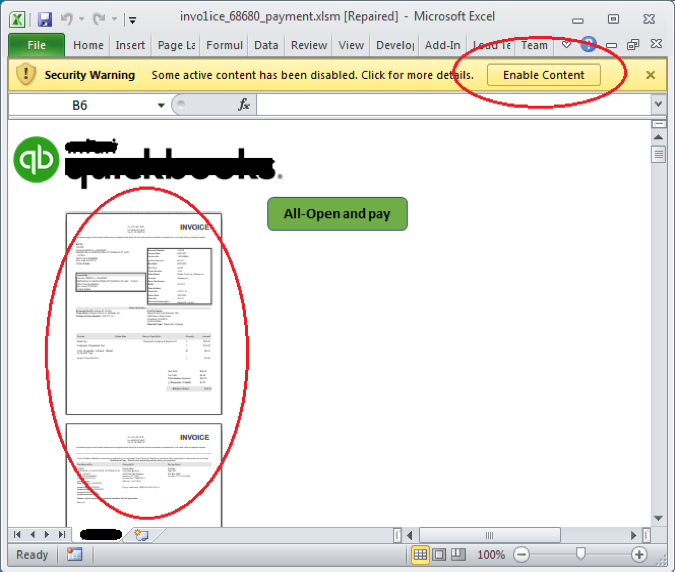Switch to Normal view
The width and height of the screenshot is (675, 572).
[x=420, y=555]
